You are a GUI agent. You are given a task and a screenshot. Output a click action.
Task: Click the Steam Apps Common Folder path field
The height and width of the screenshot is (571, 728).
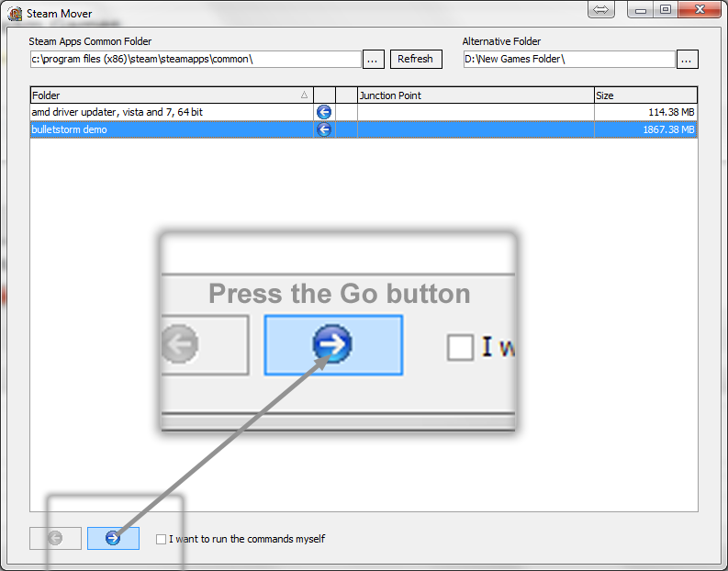point(196,59)
